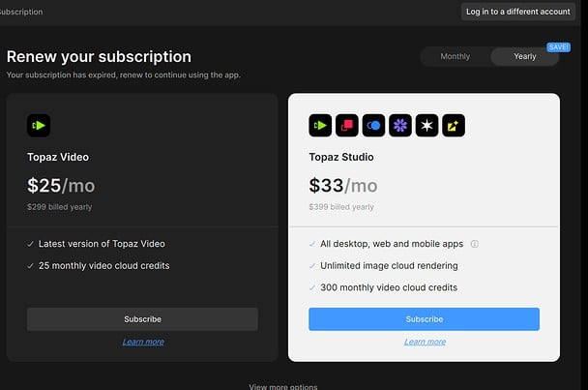588x390 pixels.
Task: Switch billing to Yearly
Action: point(524,56)
